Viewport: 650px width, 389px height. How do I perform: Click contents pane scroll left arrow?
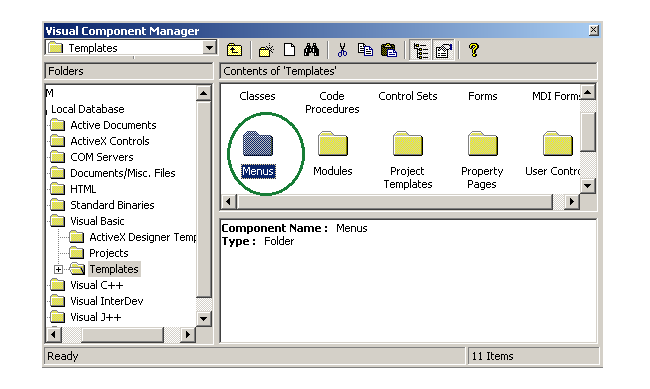(x=228, y=202)
